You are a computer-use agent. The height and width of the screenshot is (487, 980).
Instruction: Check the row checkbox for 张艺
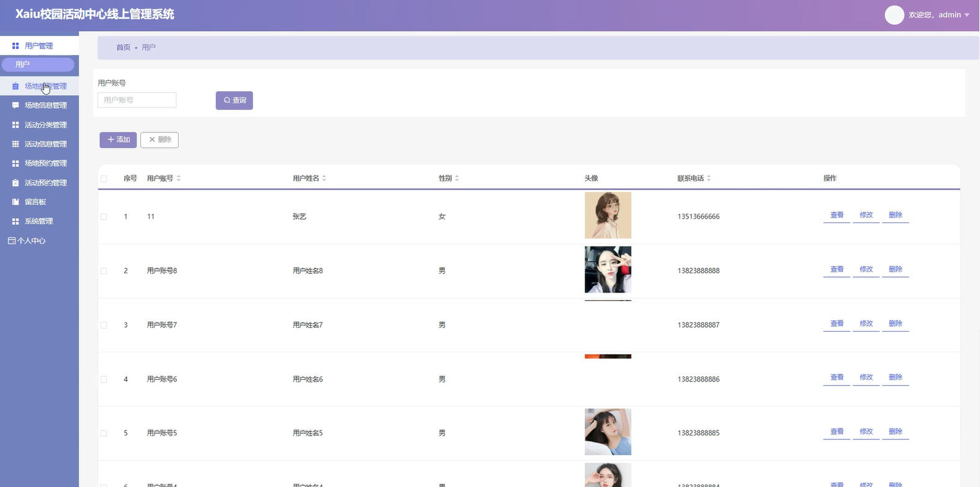[x=104, y=217]
